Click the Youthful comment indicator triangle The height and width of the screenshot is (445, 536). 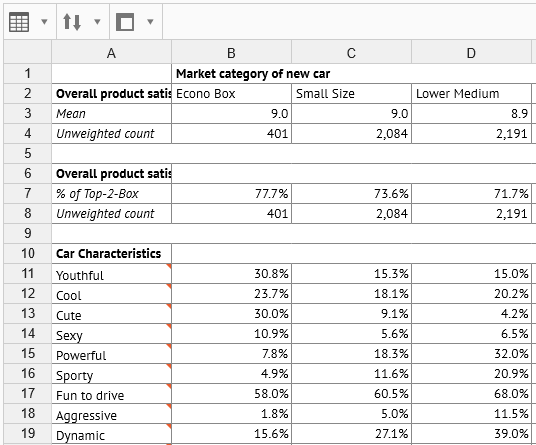pyautogui.click(x=169, y=266)
